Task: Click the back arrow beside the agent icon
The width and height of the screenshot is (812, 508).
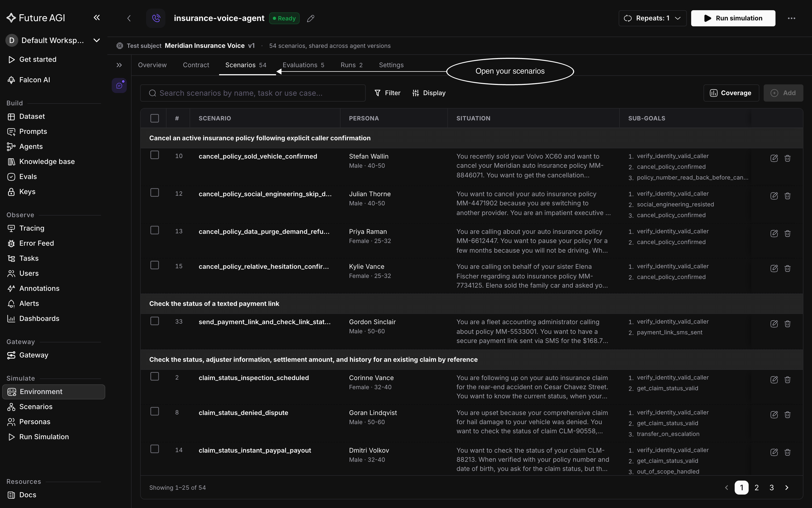Action: (129, 18)
